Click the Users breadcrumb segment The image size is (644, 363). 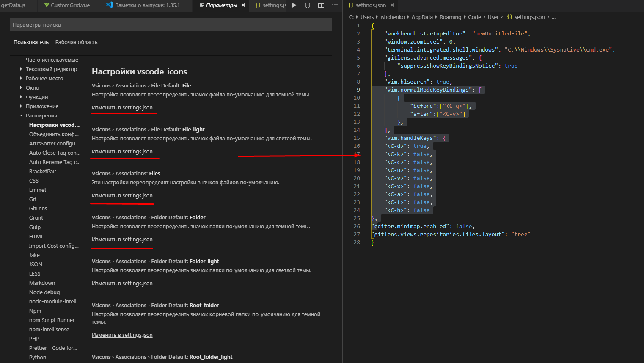pos(367,17)
